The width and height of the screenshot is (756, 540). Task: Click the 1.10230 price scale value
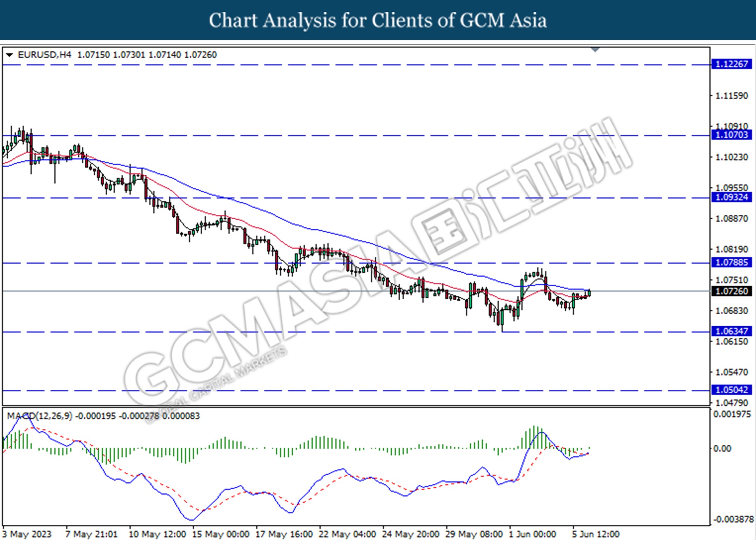click(732, 157)
